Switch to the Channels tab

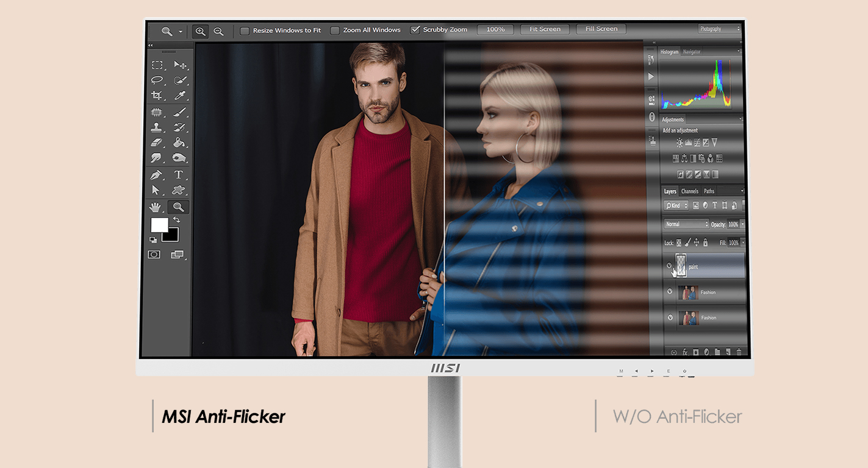pyautogui.click(x=690, y=191)
